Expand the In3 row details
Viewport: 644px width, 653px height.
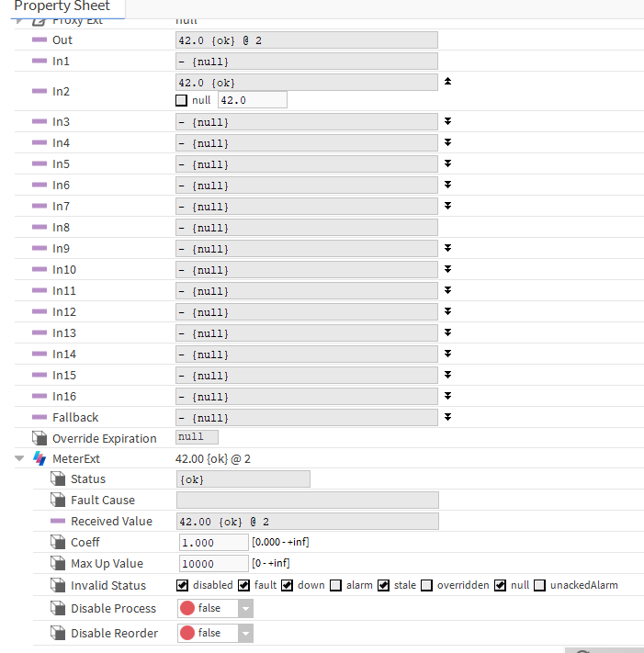447,121
